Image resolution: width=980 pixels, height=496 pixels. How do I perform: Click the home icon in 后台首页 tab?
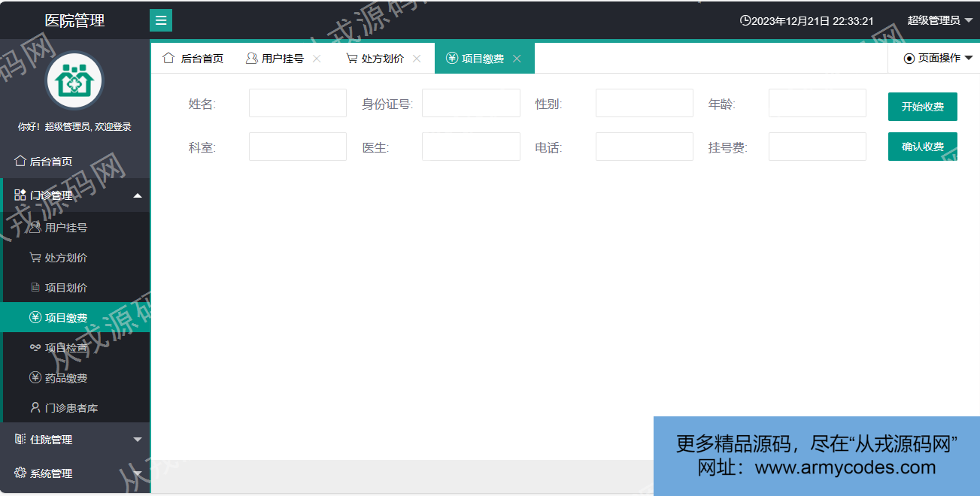[x=168, y=58]
